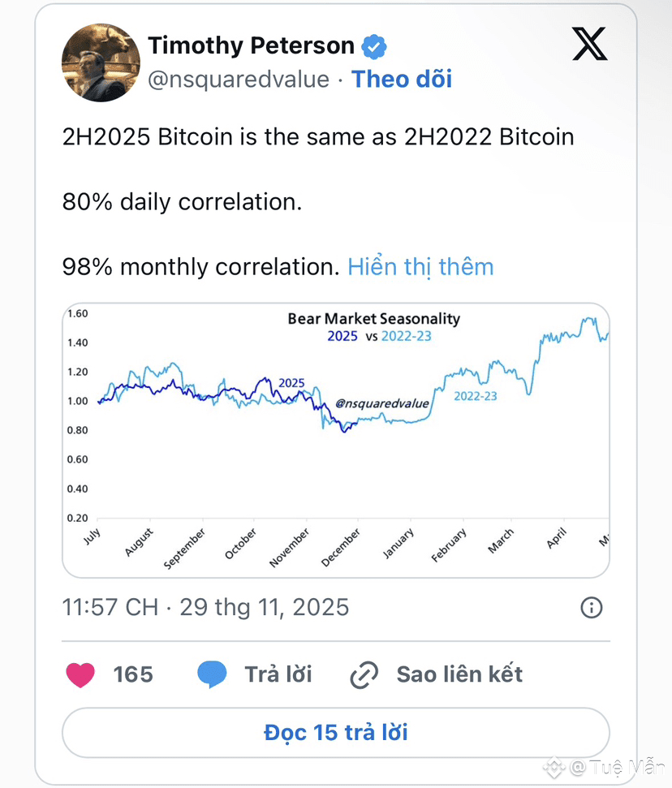Click the "Trả lời" reply label
The image size is (672, 788).
coord(278,674)
